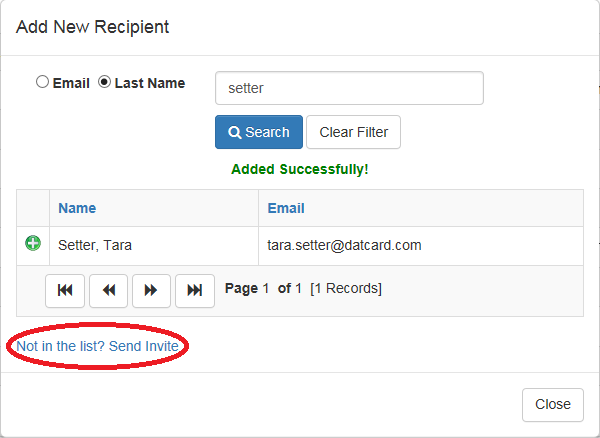The width and height of the screenshot is (600, 438).
Task: Click the magnifier icon on Search button
Action: [235, 132]
